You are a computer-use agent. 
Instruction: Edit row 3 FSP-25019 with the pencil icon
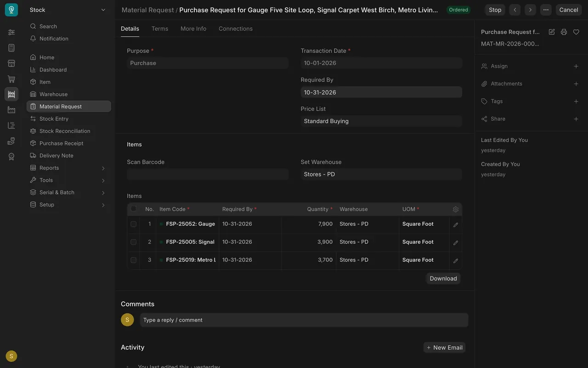pos(456,260)
